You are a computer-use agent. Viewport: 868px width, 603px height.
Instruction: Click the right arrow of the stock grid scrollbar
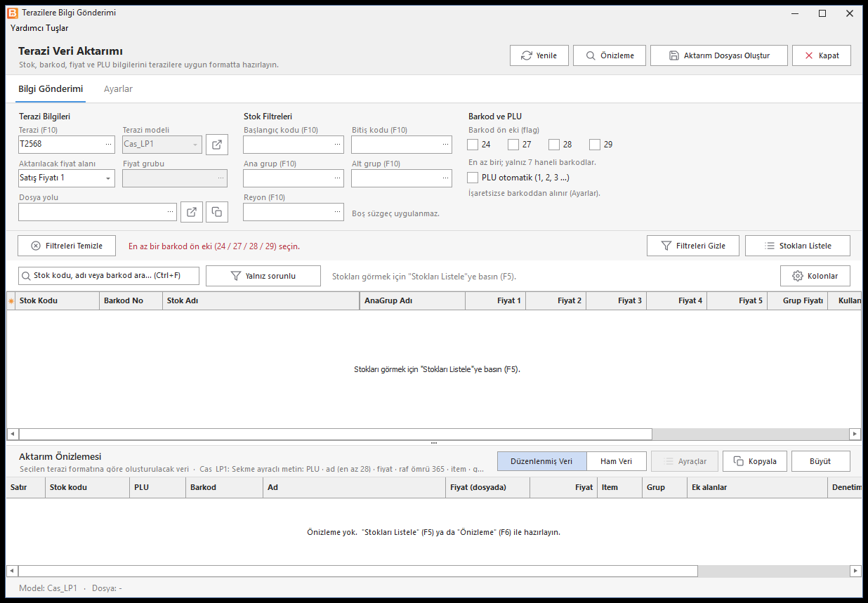pos(855,434)
